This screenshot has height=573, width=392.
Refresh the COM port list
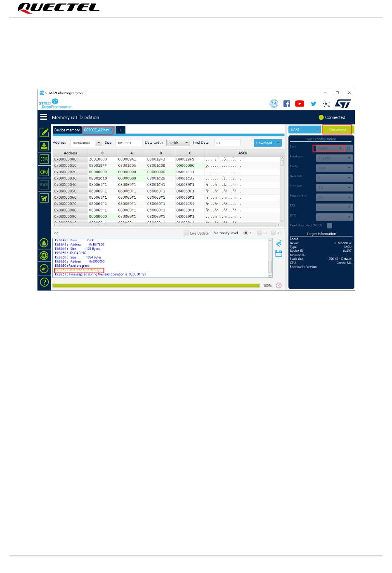[x=349, y=148]
